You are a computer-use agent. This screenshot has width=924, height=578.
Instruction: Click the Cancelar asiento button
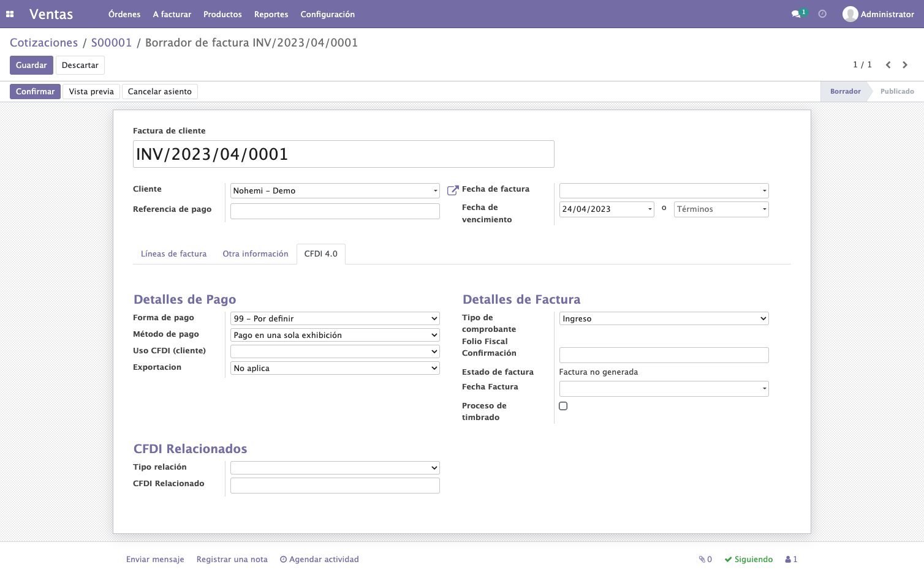(160, 92)
